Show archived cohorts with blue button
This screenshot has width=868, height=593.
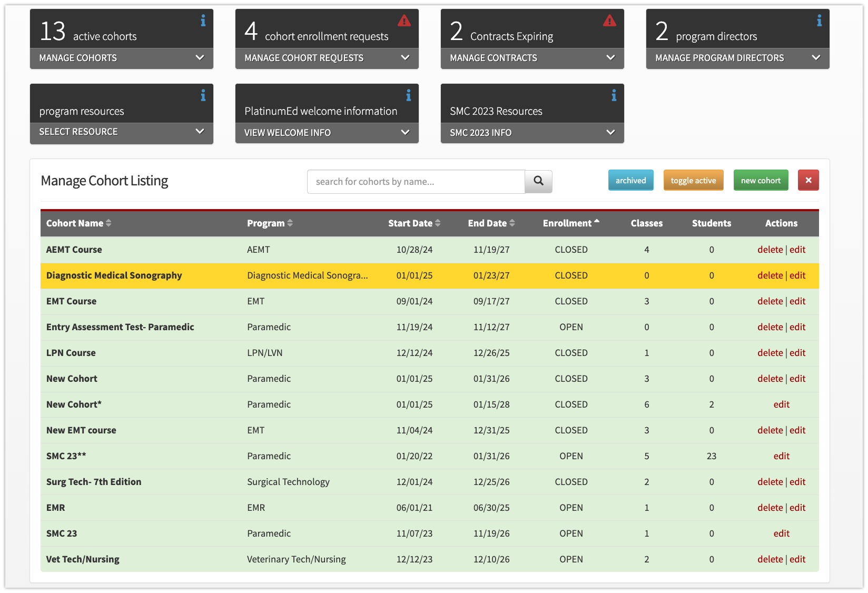pyautogui.click(x=630, y=180)
